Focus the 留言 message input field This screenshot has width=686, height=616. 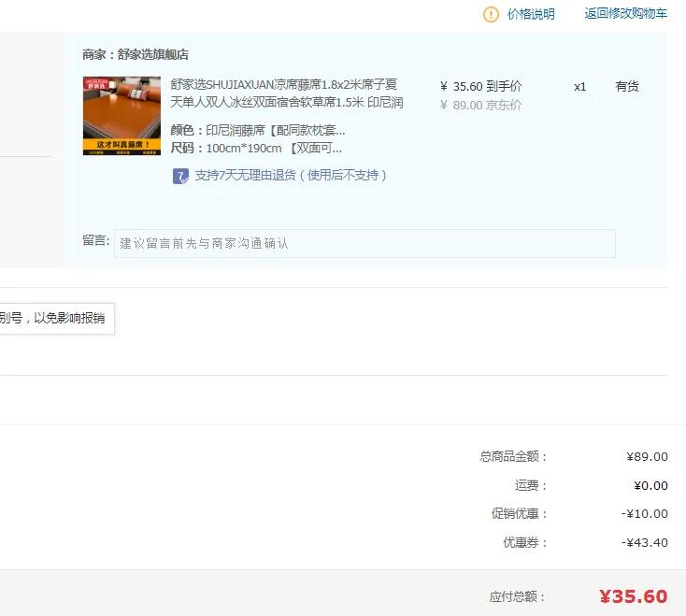coord(364,243)
